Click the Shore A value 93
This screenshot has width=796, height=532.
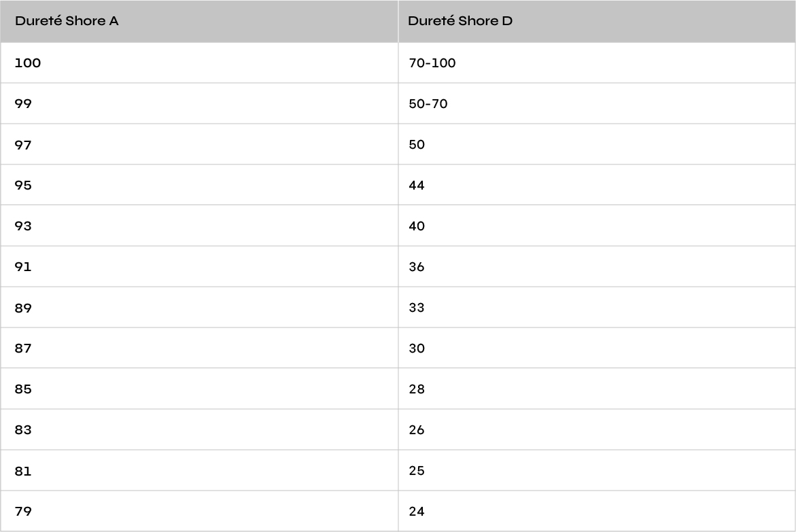(23, 226)
